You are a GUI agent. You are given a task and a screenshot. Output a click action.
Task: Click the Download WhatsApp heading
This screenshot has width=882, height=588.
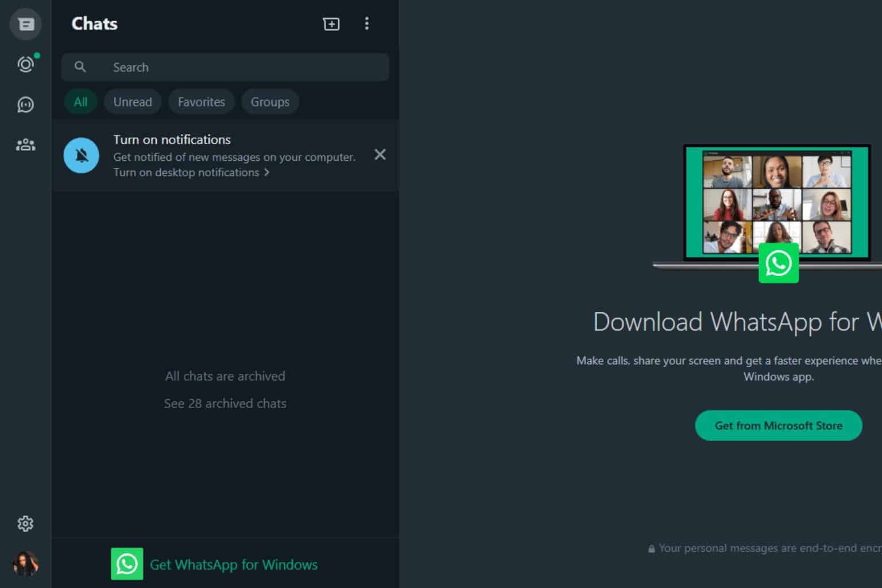737,322
